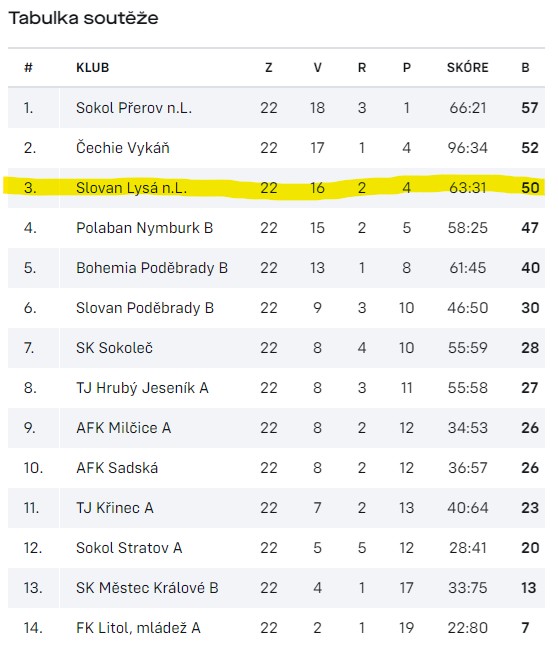
Task: Open the Sokol Přerov n.L. club row
Action: pyautogui.click(x=276, y=108)
